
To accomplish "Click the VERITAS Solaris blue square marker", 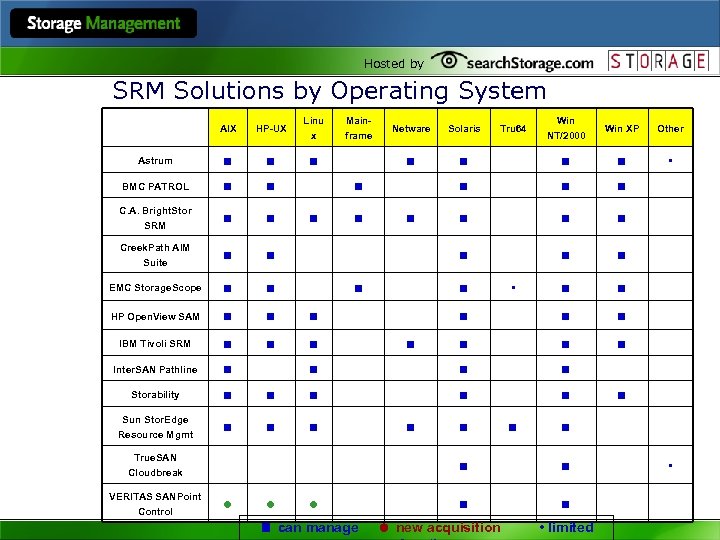I will [x=463, y=504].
